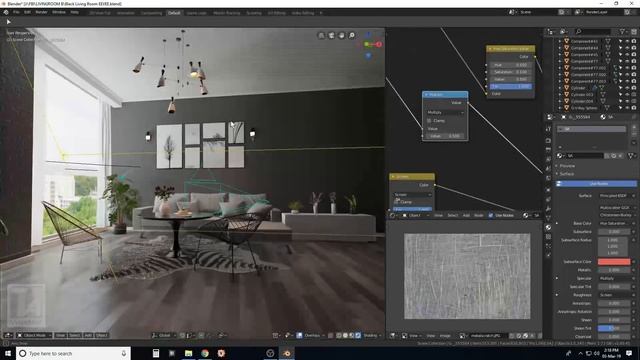The image size is (640, 360).
Task: Open the Window menu
Action: tap(59, 12)
